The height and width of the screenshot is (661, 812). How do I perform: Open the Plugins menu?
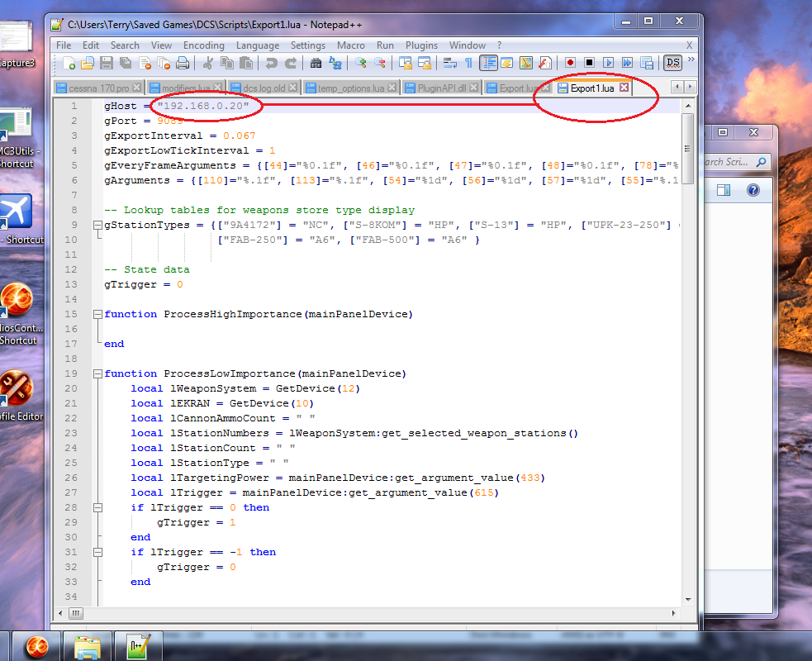click(421, 45)
